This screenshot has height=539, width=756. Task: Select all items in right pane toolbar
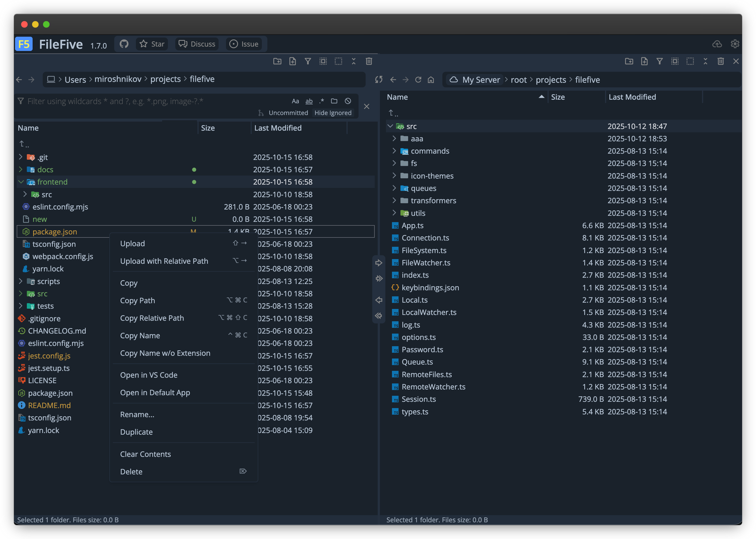pyautogui.click(x=675, y=61)
